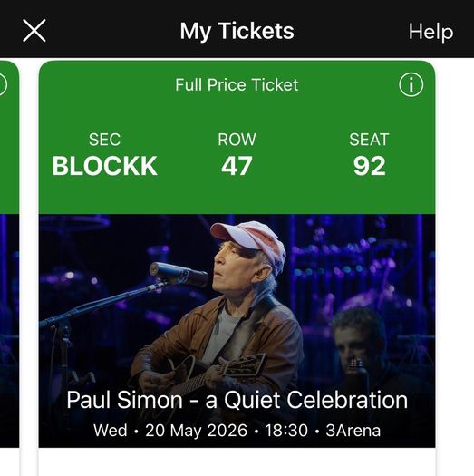Tap the SEC label

coord(105,140)
